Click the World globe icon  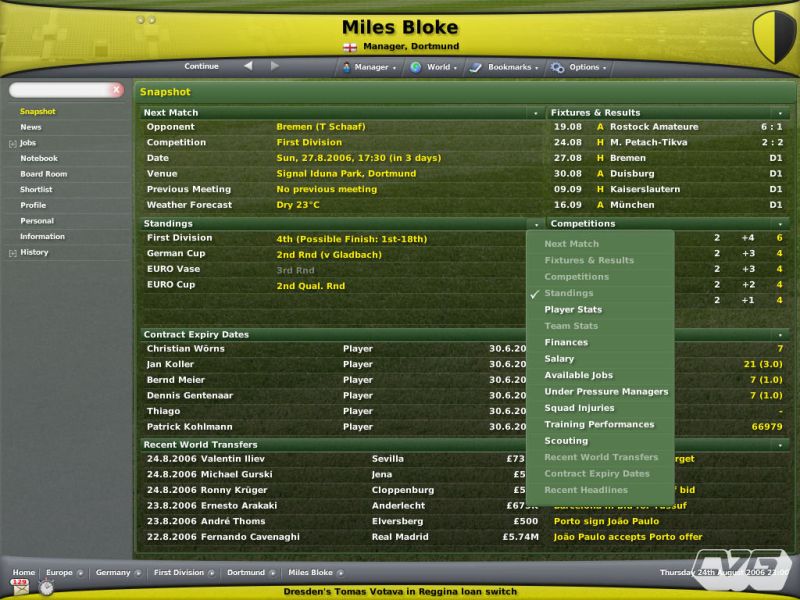click(416, 67)
